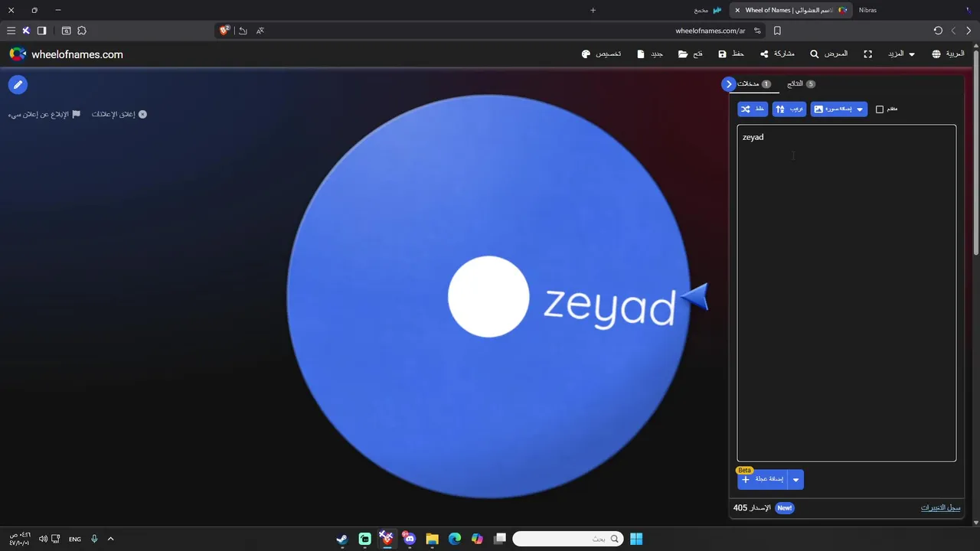Open a saved wheel via فتح folder
This screenshot has height=551, width=980.
pos(691,54)
